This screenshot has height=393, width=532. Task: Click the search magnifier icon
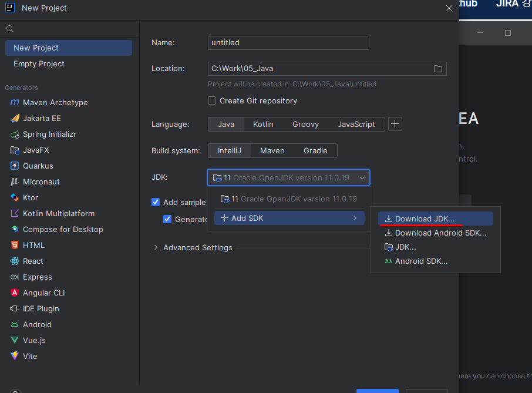coord(10,29)
